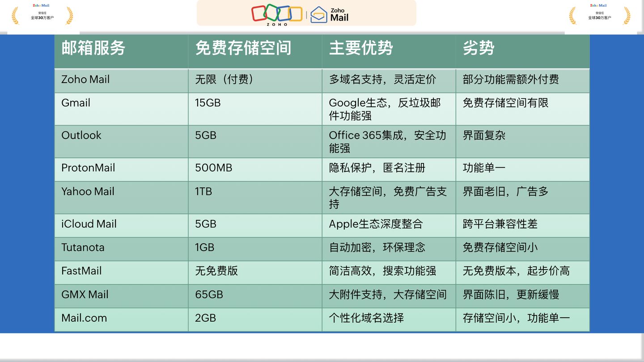644x362 pixels.
Task: Click the Apple生态深度整合 cell
Action: click(x=389, y=226)
